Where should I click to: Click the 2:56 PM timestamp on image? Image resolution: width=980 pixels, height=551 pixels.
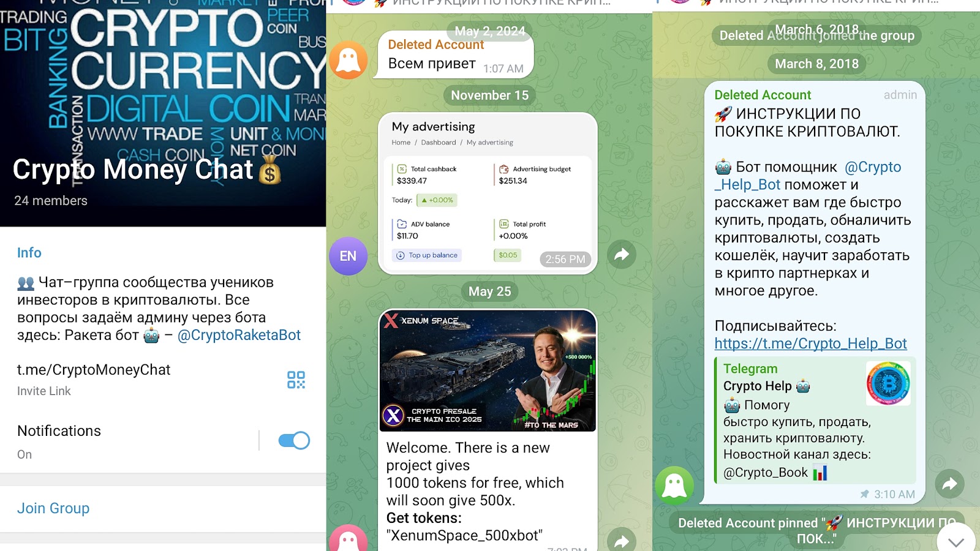pos(565,260)
